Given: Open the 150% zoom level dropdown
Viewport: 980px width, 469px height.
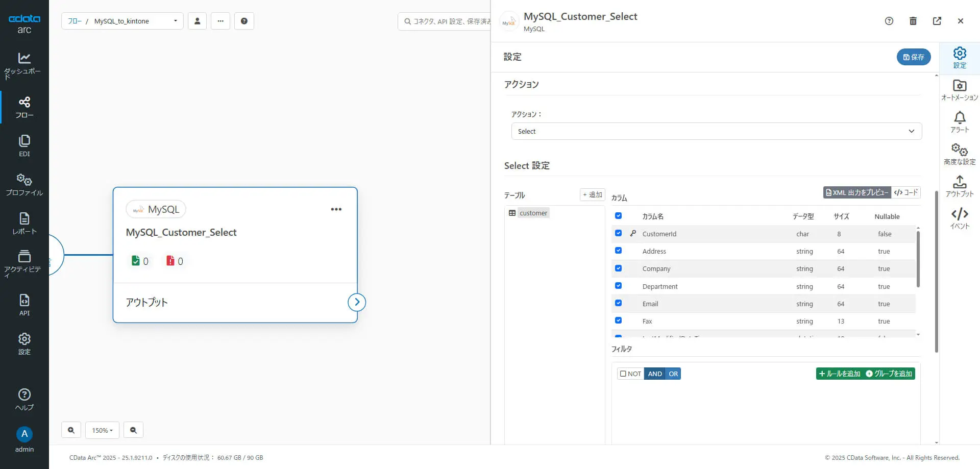Looking at the screenshot, I should pos(102,430).
